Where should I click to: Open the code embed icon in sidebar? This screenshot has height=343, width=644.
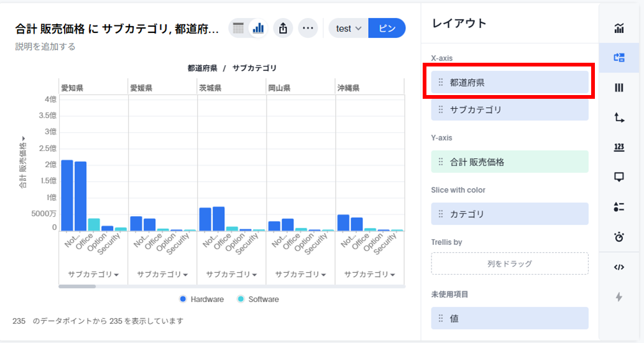(x=619, y=267)
